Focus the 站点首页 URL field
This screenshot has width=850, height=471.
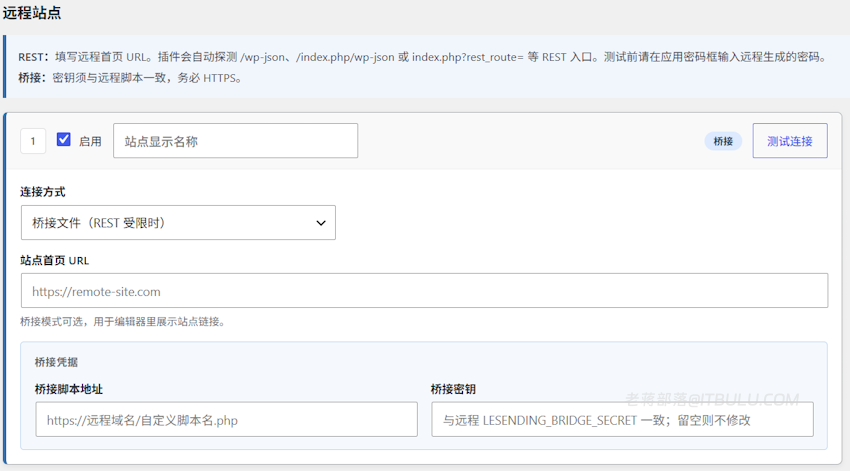click(424, 291)
